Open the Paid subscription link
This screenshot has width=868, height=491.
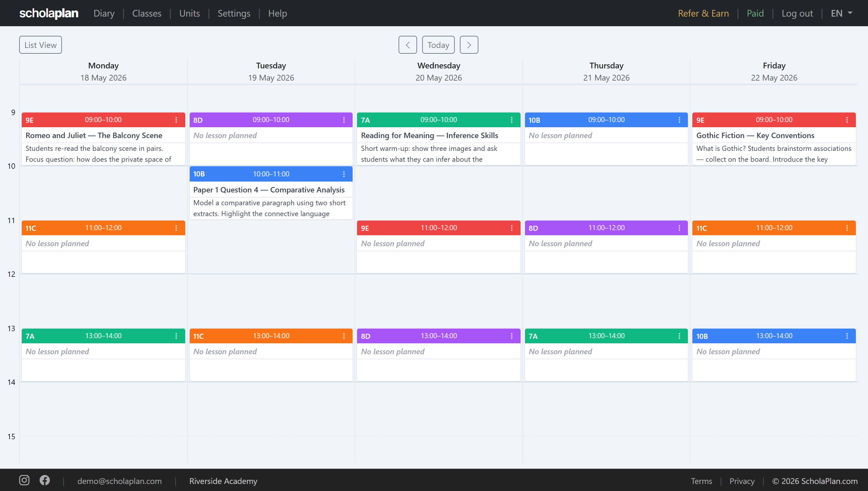(755, 13)
